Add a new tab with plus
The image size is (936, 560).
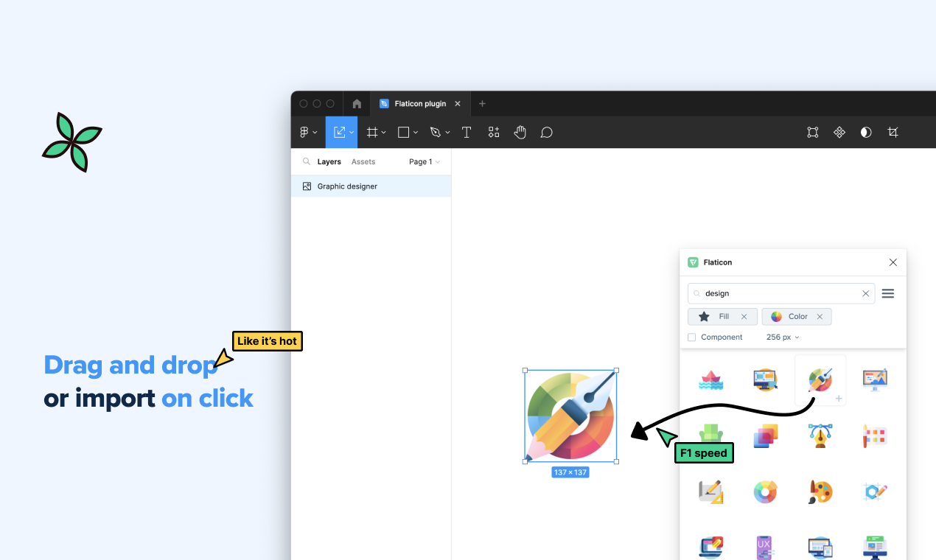coord(482,104)
